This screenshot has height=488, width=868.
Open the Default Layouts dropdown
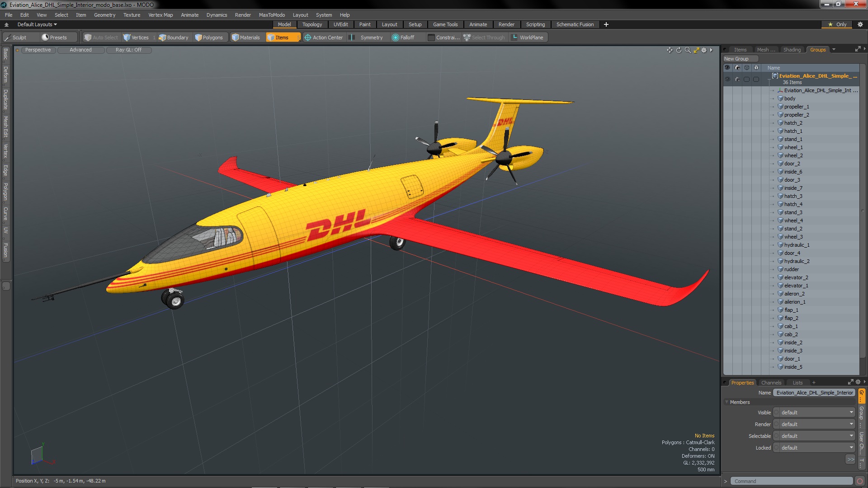(37, 24)
